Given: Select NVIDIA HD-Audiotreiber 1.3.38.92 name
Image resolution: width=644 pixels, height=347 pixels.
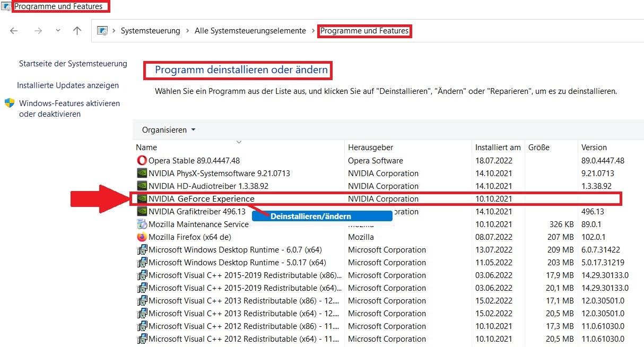Looking at the screenshot, I should point(208,186).
